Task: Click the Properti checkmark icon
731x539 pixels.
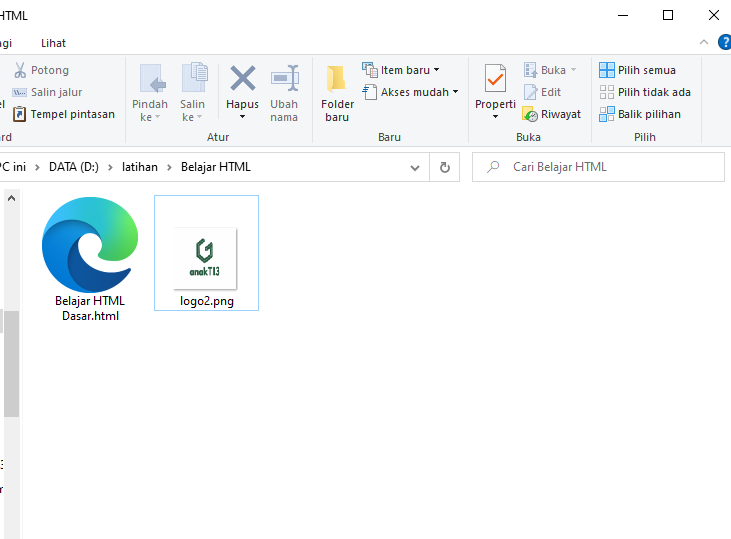Action: [x=495, y=78]
